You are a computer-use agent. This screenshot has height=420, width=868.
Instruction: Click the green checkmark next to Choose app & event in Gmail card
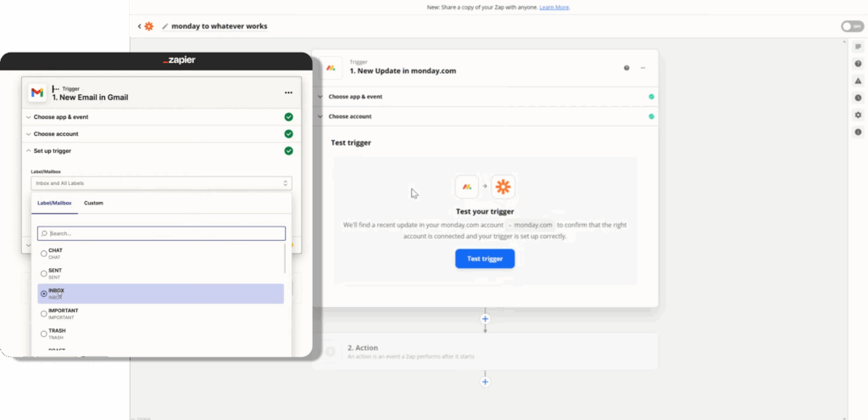coord(288,117)
